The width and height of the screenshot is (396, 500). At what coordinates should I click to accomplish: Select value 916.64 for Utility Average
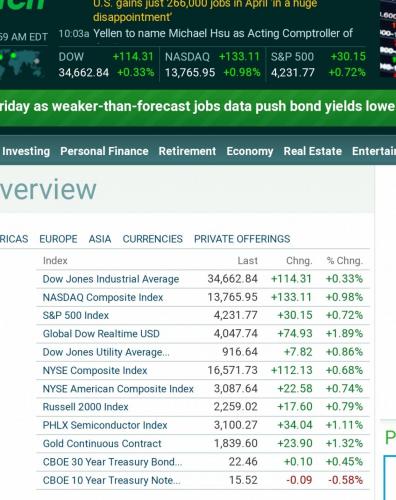pyautogui.click(x=240, y=352)
